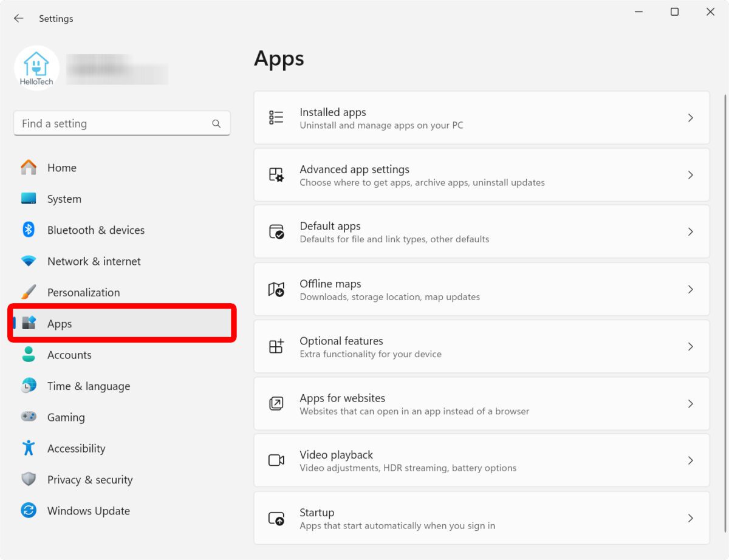Click the Installed apps list icon
Image resolution: width=729 pixels, height=560 pixels.
point(276,118)
